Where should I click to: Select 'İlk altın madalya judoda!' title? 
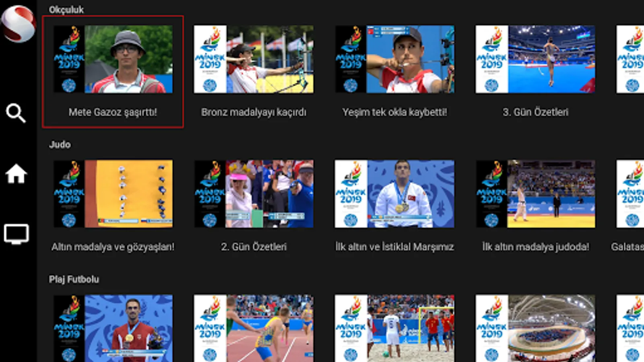[x=535, y=247]
